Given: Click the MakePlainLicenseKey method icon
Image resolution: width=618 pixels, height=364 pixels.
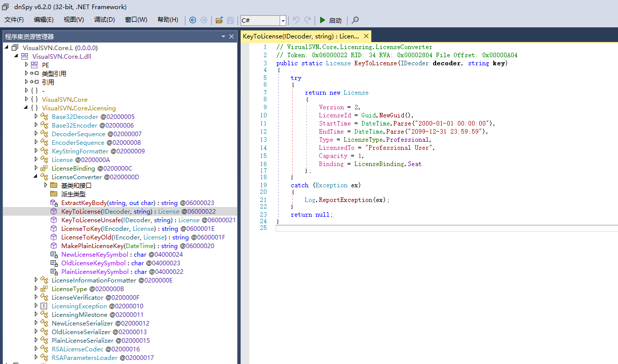Looking at the screenshot, I should 53,246.
